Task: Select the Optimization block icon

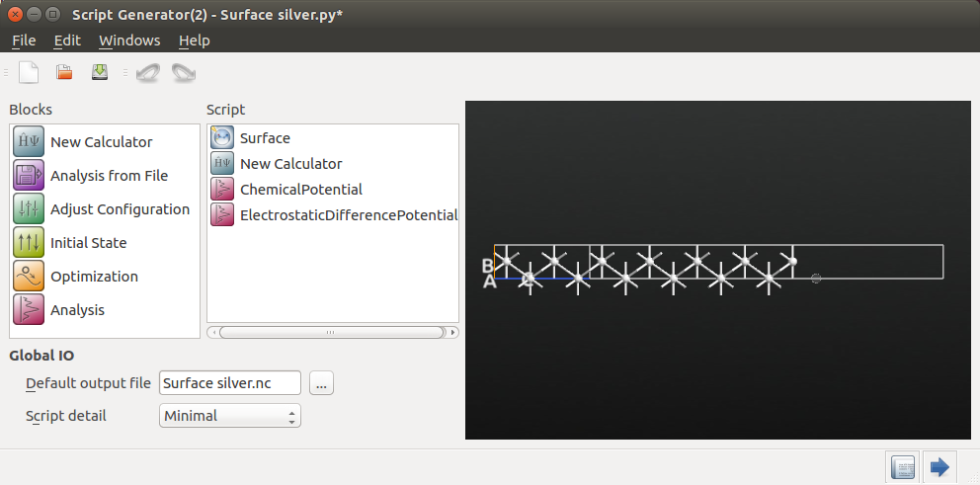Action: click(29, 277)
